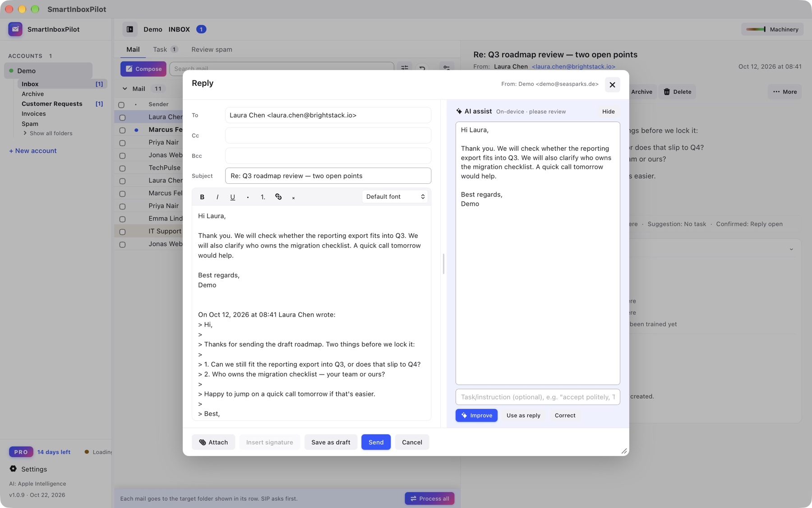Expand the collapsed panel chevron in email view
812x508 pixels.
pyautogui.click(x=791, y=249)
